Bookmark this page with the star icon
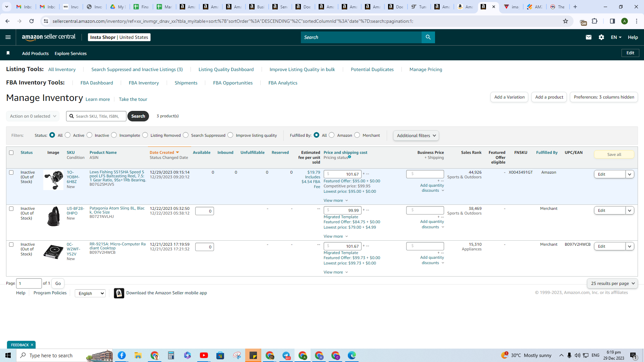 click(566, 21)
